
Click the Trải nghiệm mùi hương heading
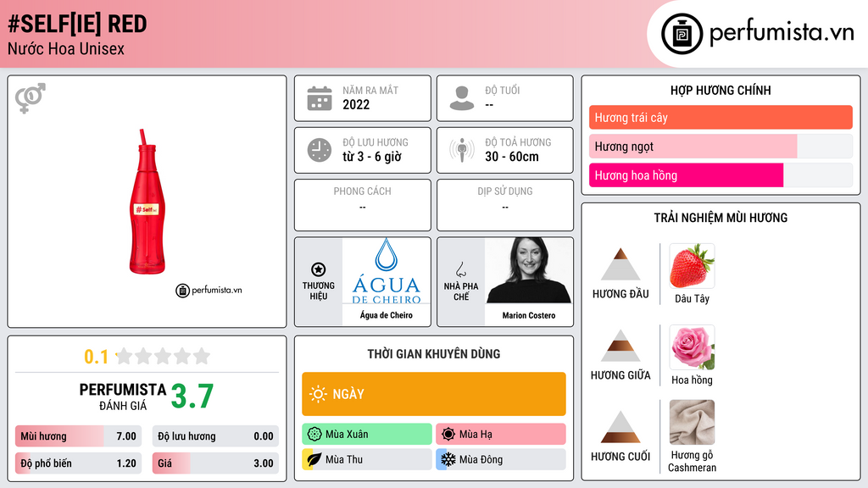tap(721, 218)
